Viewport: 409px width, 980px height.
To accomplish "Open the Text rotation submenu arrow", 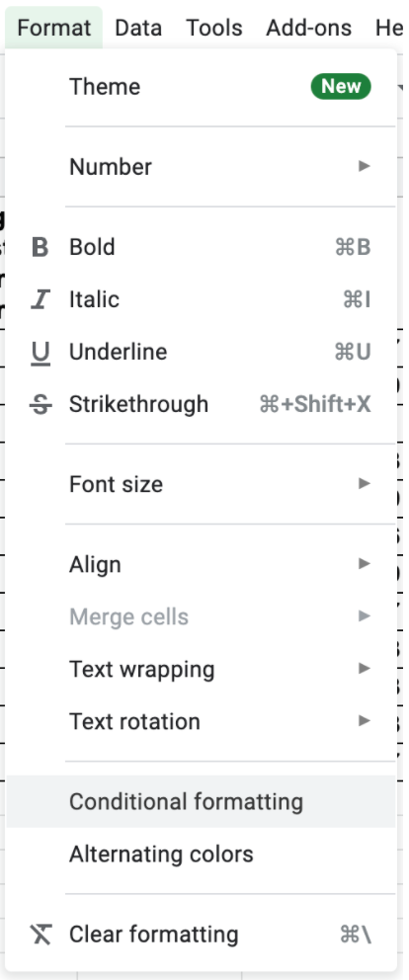I will pyautogui.click(x=364, y=721).
